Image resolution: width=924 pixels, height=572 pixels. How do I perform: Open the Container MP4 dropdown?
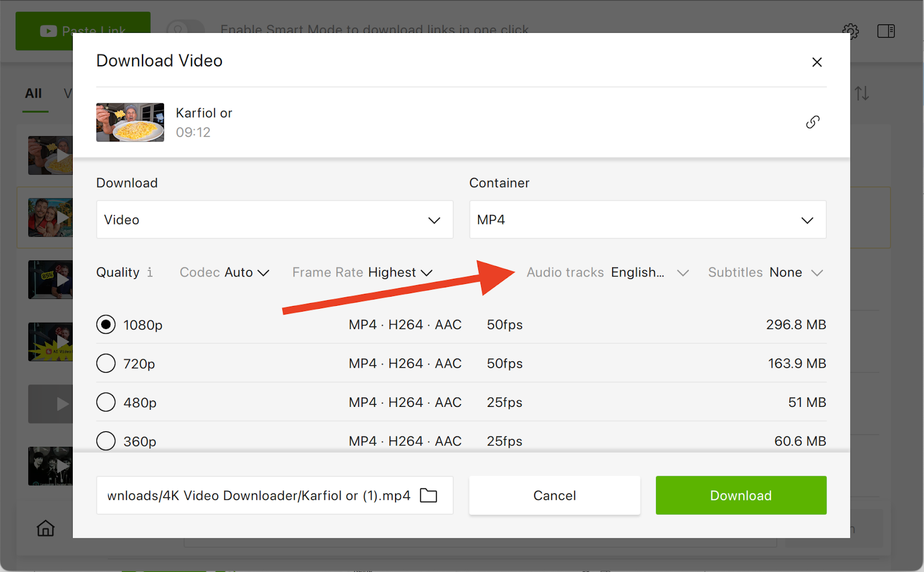click(647, 219)
